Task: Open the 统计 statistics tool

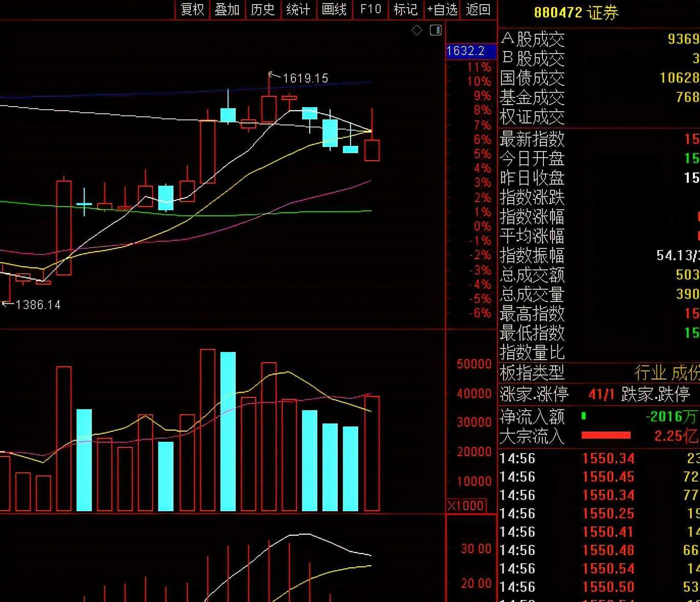Action: 298,9
